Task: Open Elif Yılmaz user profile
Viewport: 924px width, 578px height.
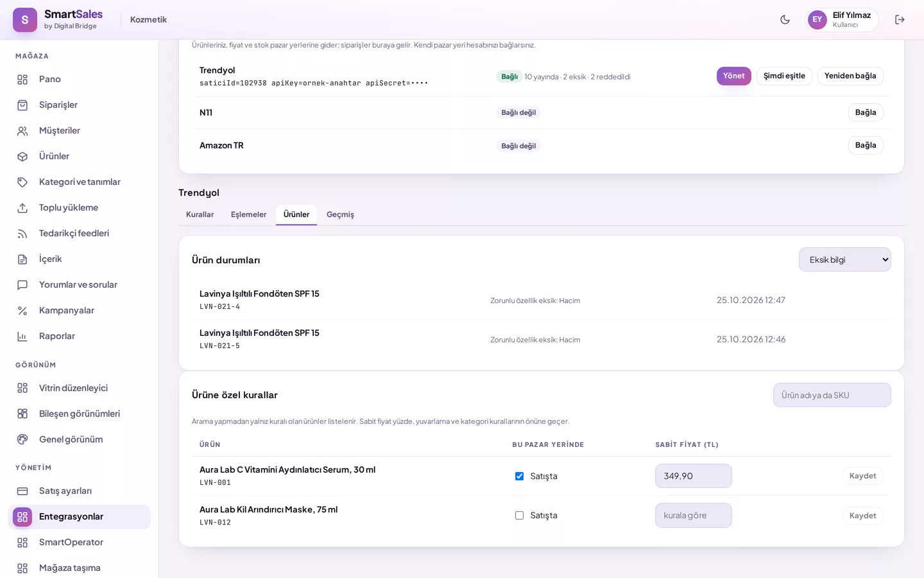Action: 842,19
